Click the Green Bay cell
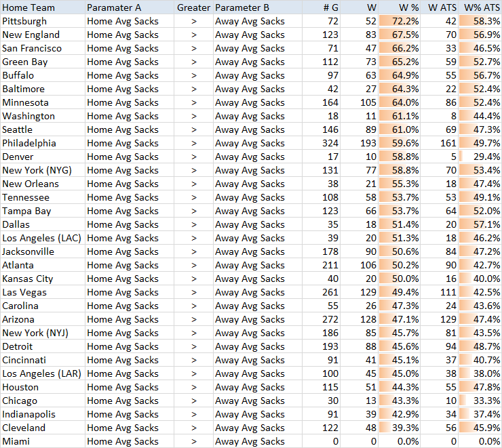The height and width of the screenshot is (448, 502). pos(43,62)
